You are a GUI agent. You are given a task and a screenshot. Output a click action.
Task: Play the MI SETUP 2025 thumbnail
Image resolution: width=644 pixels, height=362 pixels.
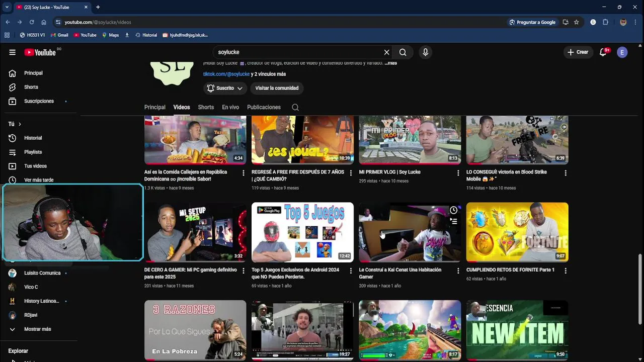(195, 232)
